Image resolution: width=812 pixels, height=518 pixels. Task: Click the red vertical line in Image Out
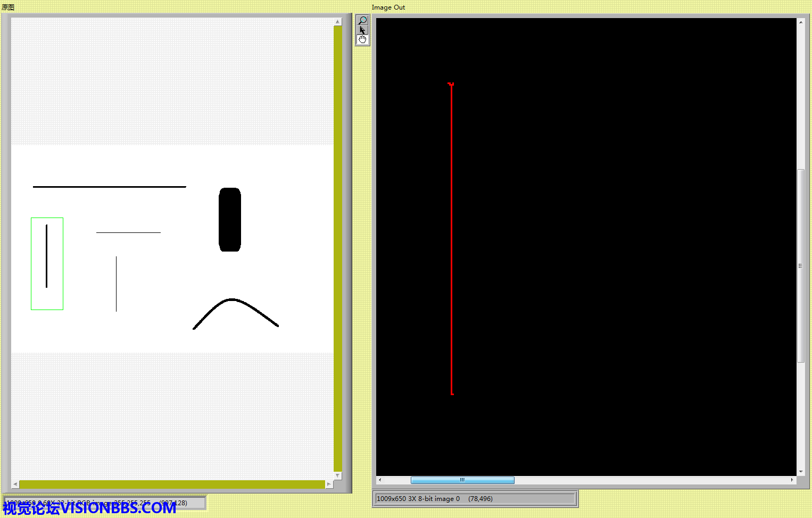pyautogui.click(x=451, y=239)
